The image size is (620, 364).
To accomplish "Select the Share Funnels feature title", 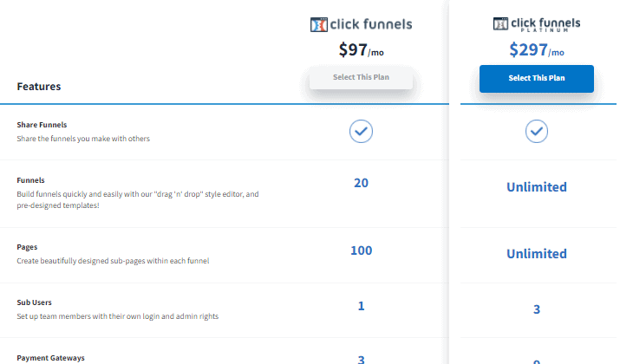I will point(42,125).
